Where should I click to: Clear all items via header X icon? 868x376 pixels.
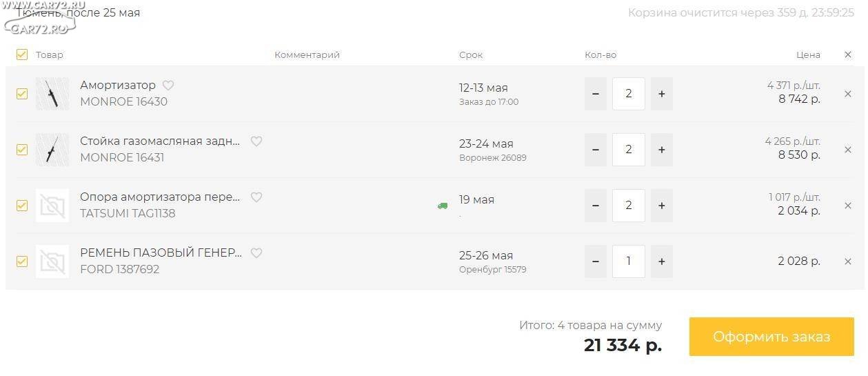[848, 55]
